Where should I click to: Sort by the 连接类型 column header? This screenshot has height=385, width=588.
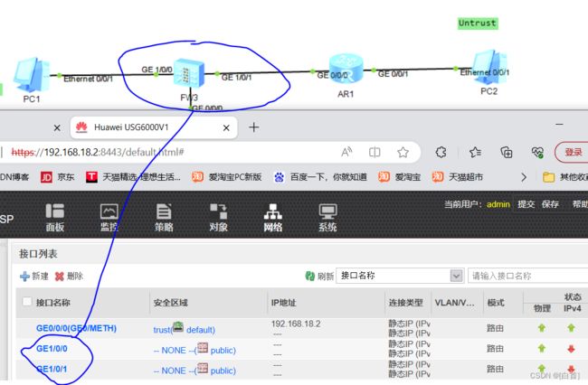[x=406, y=303]
